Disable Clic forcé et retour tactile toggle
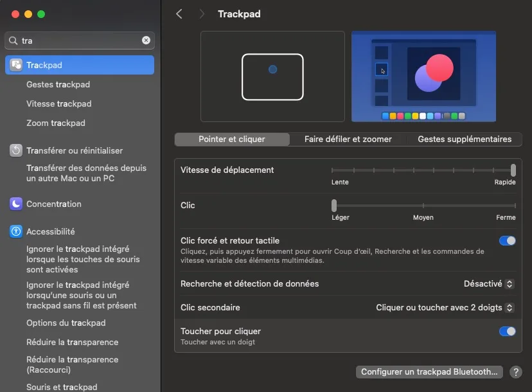Image resolution: width=532 pixels, height=392 pixels. click(507, 240)
